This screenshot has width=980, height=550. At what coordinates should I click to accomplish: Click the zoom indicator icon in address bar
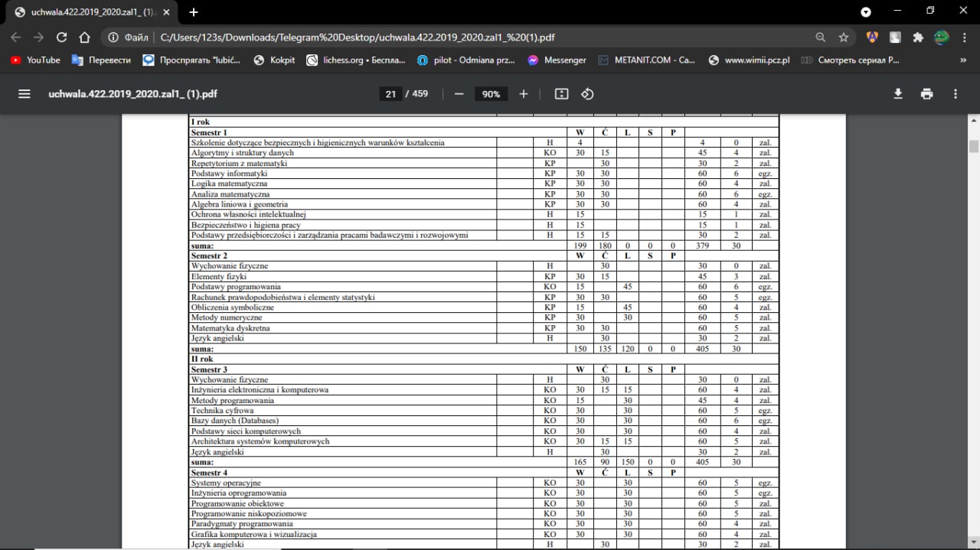821,37
